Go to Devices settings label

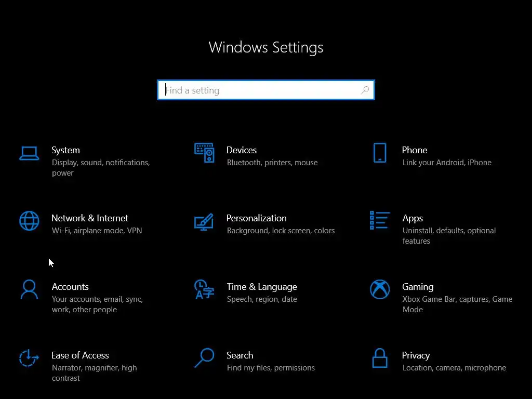[241, 150]
